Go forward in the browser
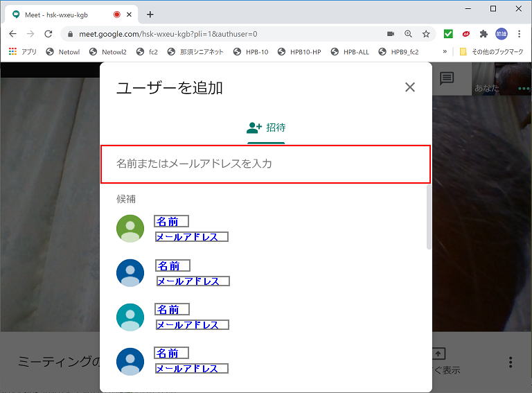532x393 pixels. tap(30, 33)
